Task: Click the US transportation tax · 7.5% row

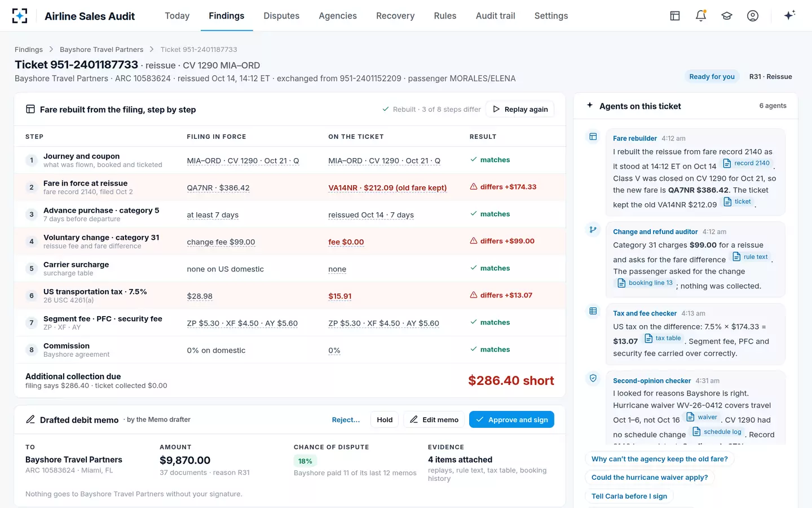Action: tap(290, 296)
